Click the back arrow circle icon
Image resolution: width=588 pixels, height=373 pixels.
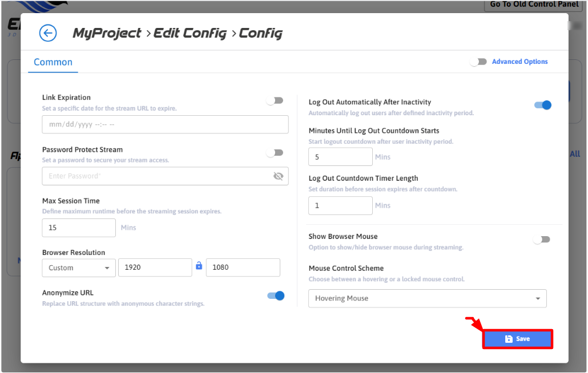[48, 33]
